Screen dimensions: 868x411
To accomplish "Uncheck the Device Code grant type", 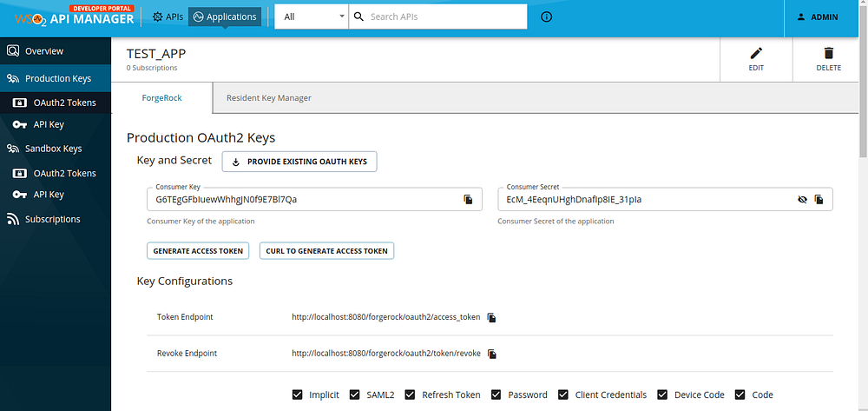I will pos(662,395).
